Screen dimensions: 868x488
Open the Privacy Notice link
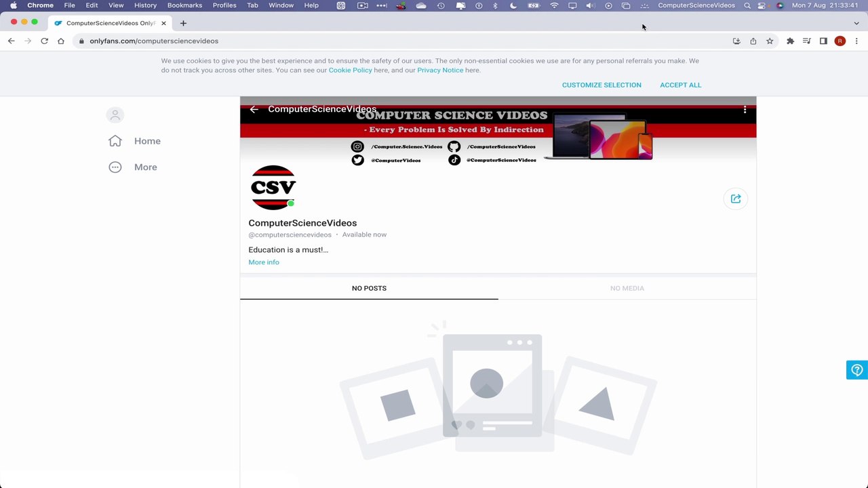click(x=440, y=70)
